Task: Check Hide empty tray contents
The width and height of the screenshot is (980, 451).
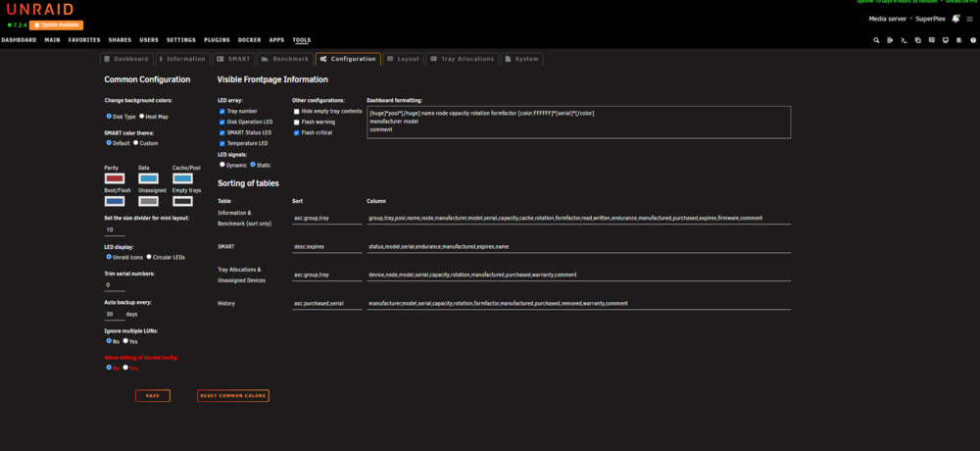Action: point(297,112)
